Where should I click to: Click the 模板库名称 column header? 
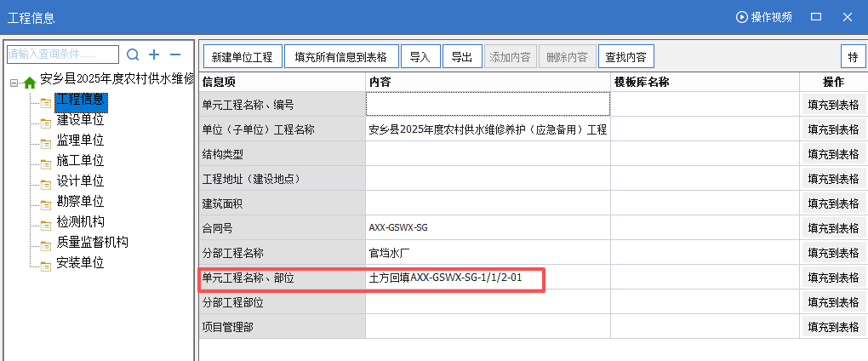click(705, 82)
